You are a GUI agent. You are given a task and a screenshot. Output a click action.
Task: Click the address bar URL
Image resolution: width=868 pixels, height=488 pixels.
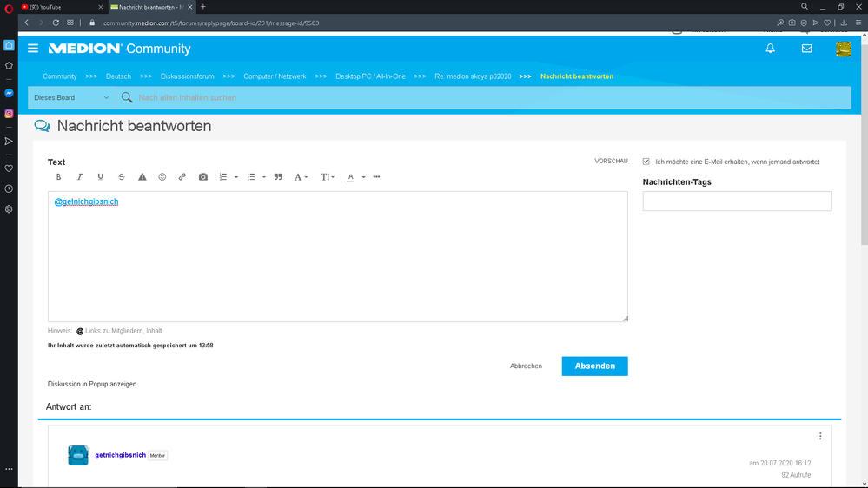click(211, 23)
